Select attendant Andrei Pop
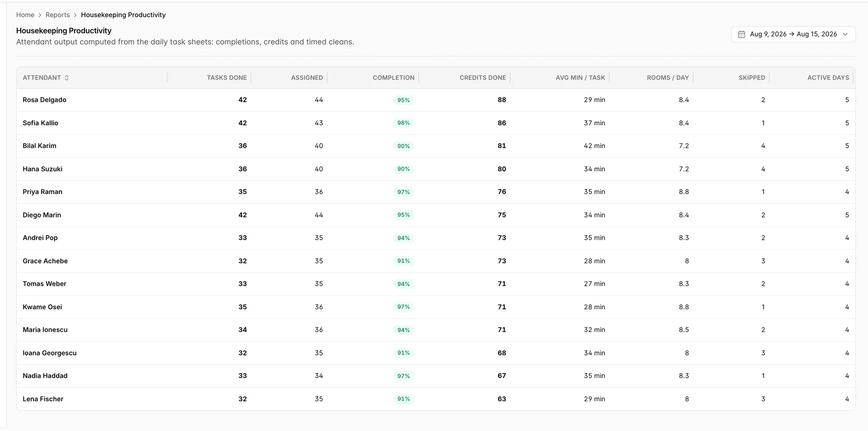Viewport: 868px width, 431px height. 40,238
